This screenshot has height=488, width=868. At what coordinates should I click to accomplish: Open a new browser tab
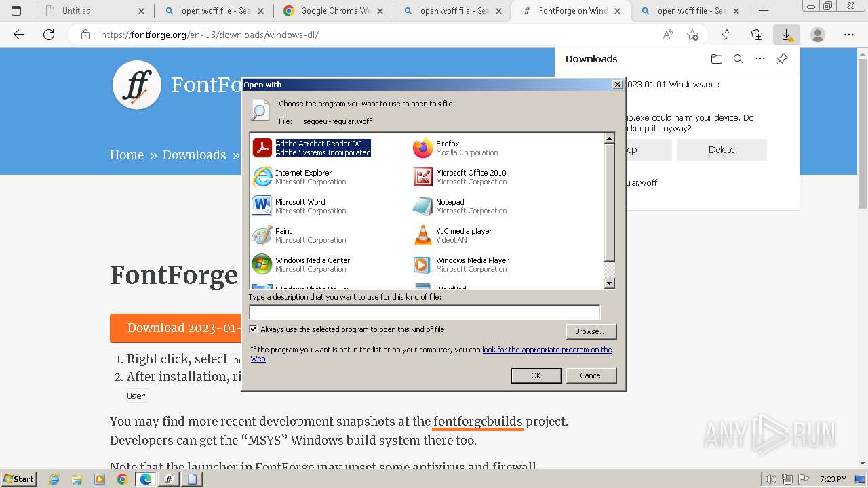click(x=764, y=11)
